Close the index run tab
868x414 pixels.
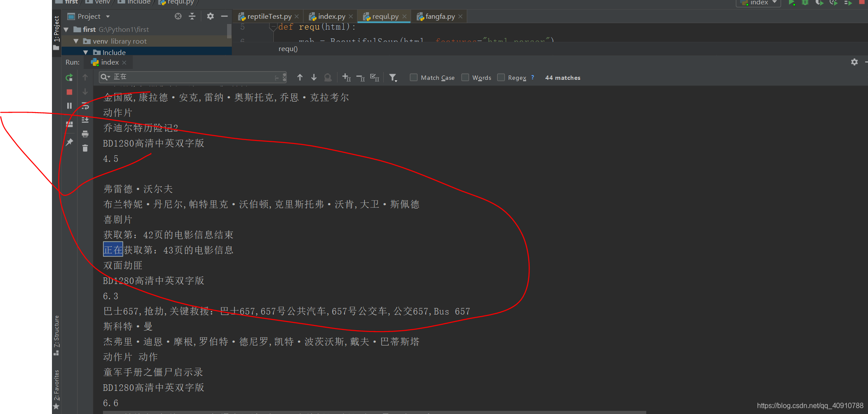tap(124, 63)
